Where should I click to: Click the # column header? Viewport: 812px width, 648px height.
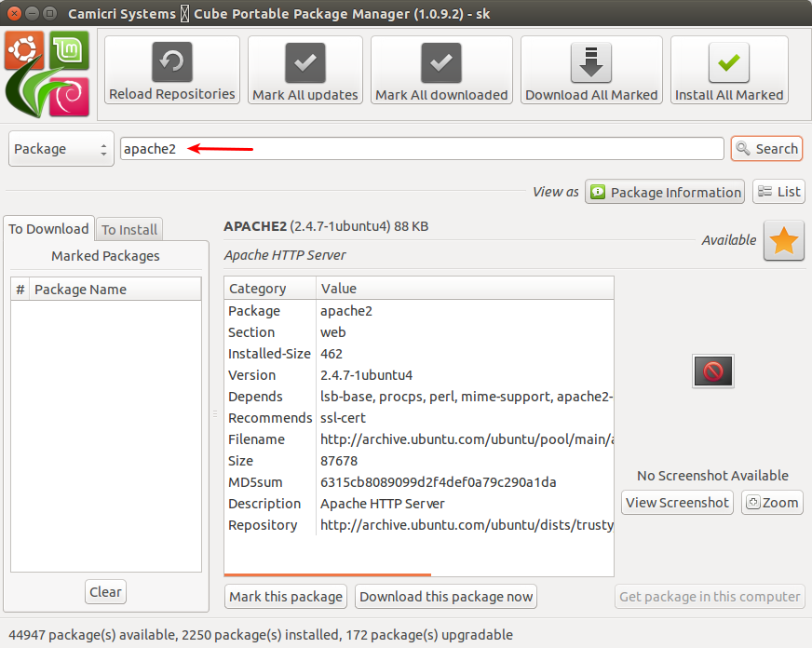point(20,290)
